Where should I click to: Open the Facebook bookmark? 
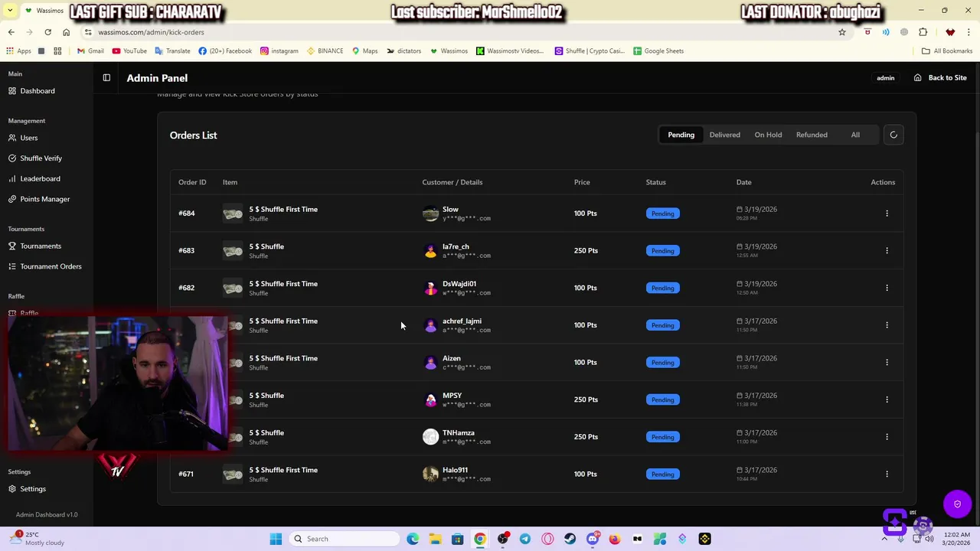click(225, 51)
